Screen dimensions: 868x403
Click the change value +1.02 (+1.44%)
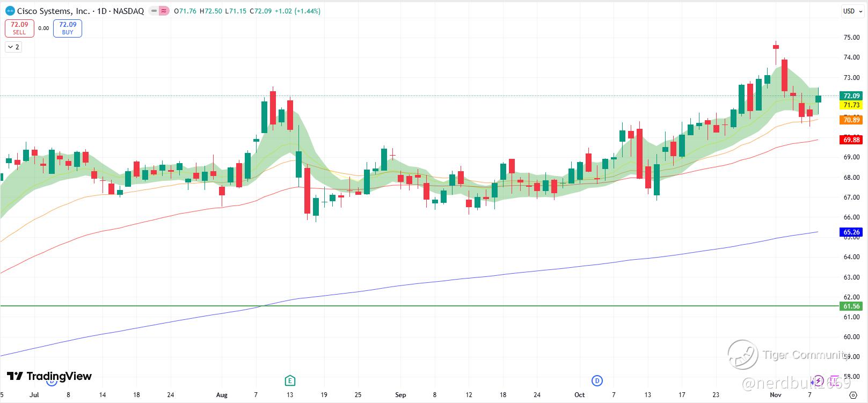coord(297,11)
